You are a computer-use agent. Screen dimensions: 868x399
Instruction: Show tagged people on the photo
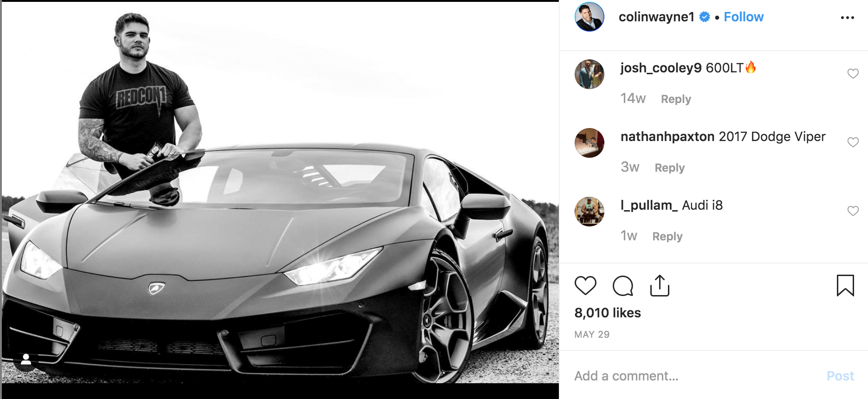[26, 359]
